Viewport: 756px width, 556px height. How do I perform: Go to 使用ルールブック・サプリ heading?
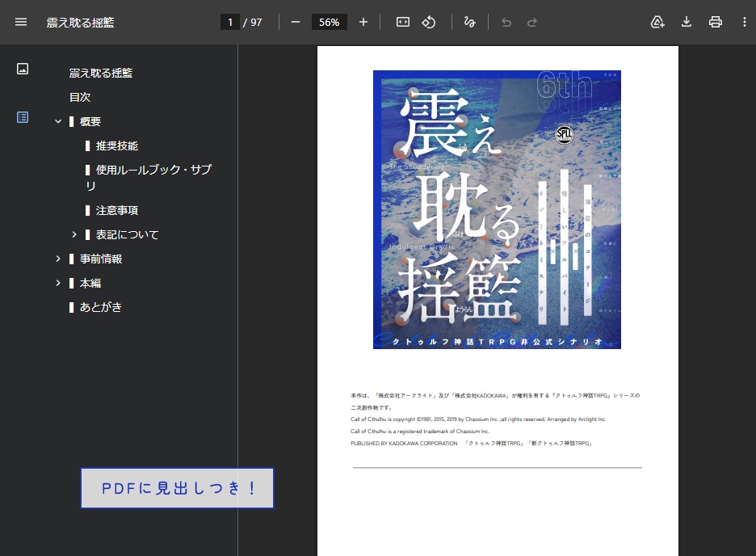point(149,178)
